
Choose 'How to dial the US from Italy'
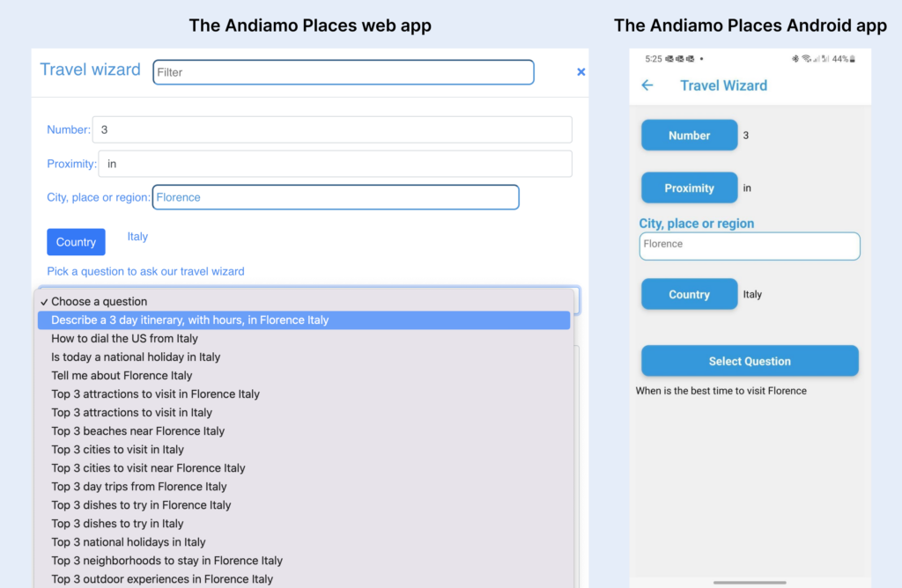(x=125, y=338)
